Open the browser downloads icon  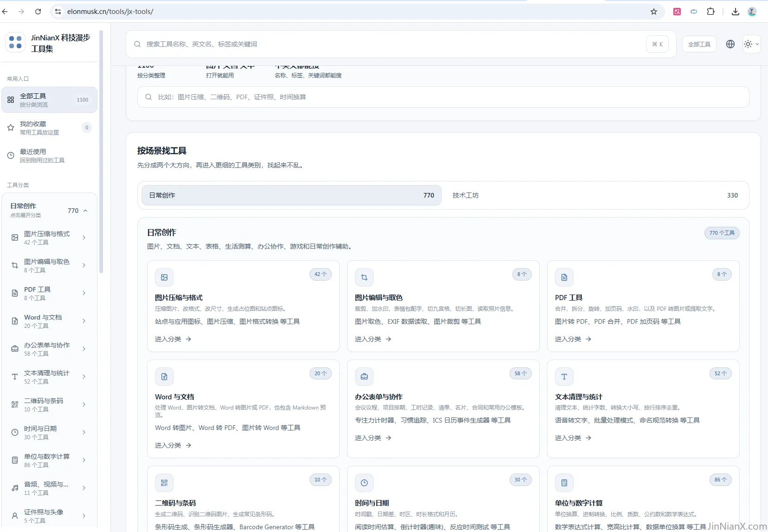736,12
